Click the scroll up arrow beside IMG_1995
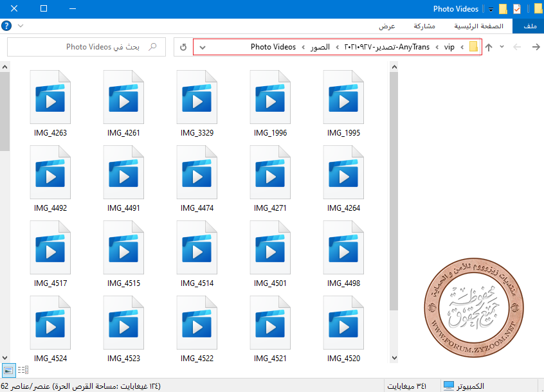544x392 pixels. pyautogui.click(x=394, y=67)
